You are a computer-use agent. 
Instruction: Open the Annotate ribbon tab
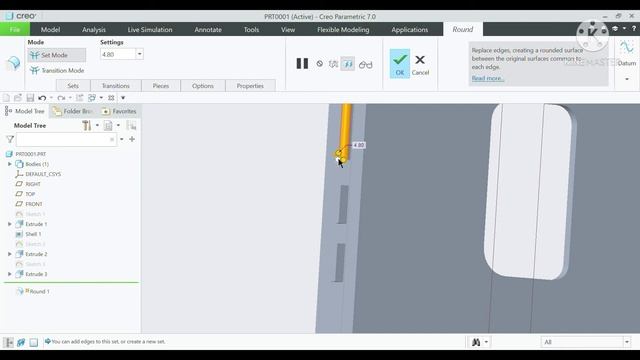[208, 29]
